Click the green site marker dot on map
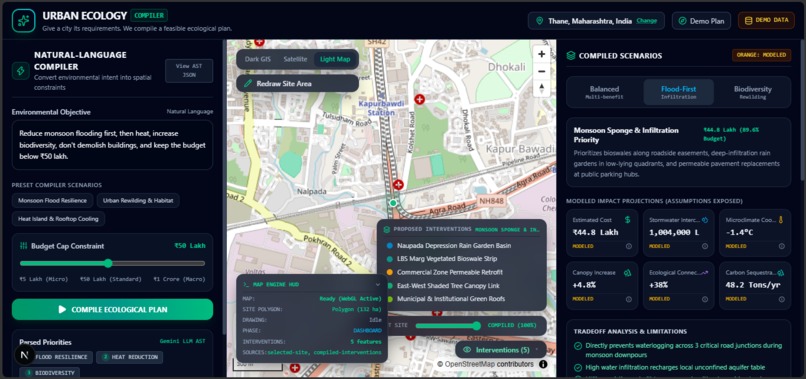806x379 pixels. [x=393, y=203]
